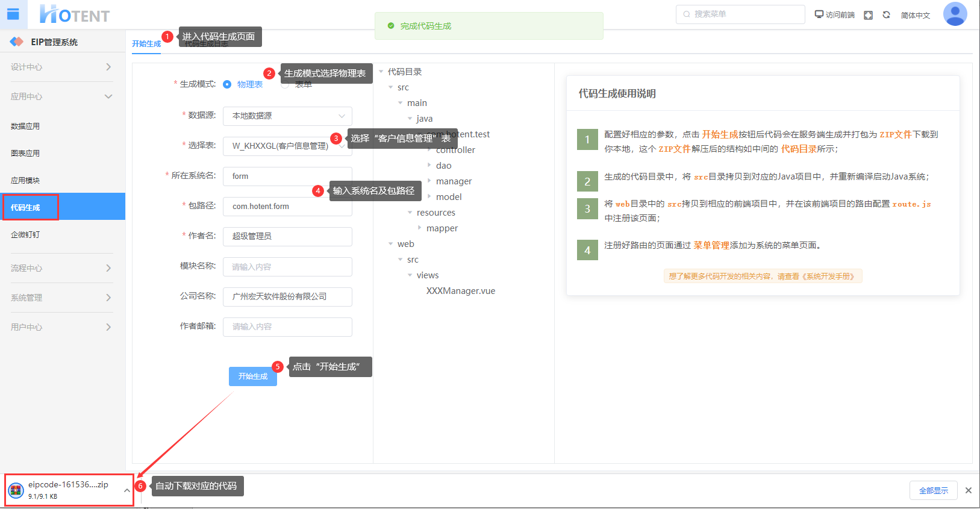Click the hamburger menu icon in header
This screenshot has width=980, height=509.
pyautogui.click(x=13, y=14)
